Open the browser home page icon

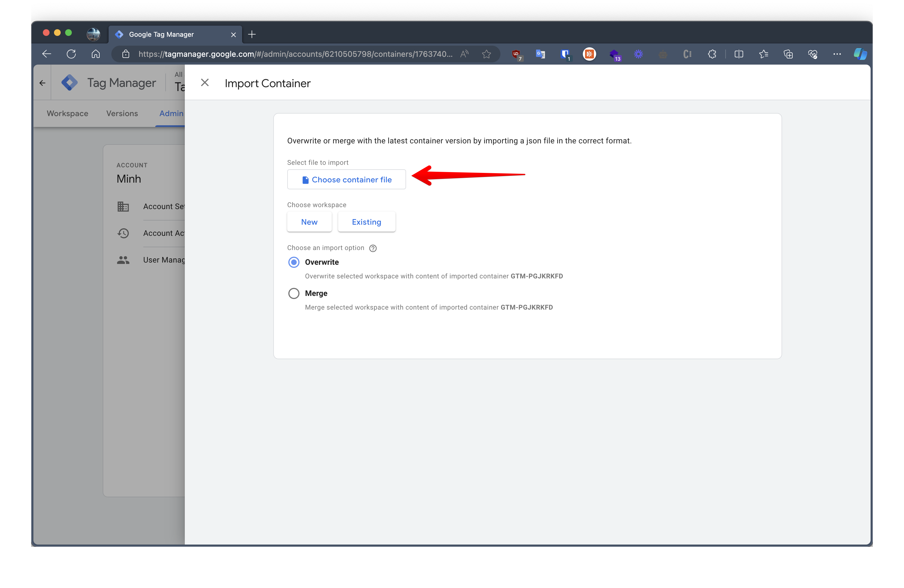pos(96,54)
